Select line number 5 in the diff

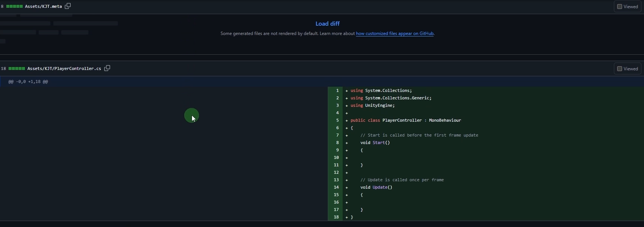point(336,120)
